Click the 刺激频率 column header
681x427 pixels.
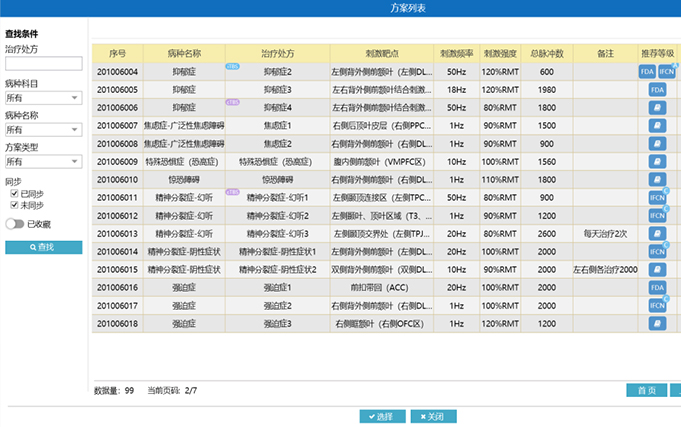pos(455,53)
